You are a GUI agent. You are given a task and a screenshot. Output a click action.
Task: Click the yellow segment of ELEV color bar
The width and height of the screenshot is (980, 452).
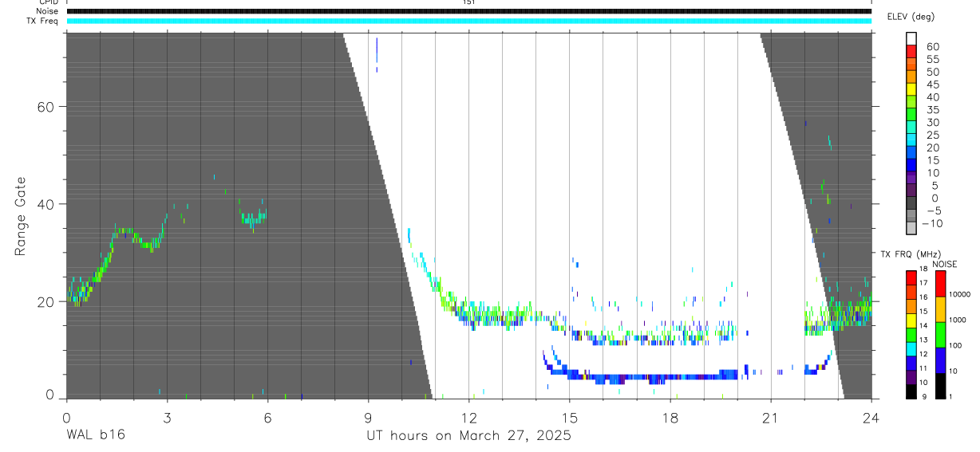point(911,89)
